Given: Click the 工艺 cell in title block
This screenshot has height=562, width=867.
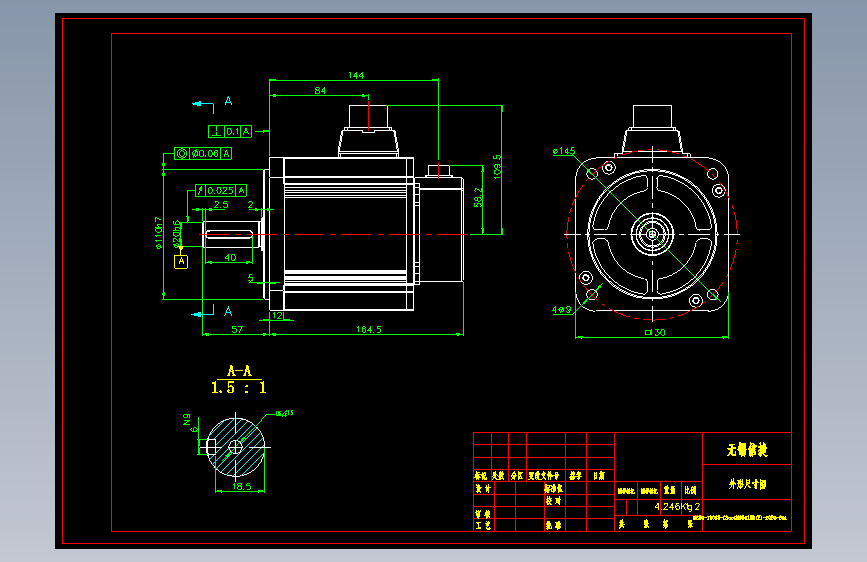Looking at the screenshot, I should [x=483, y=525].
